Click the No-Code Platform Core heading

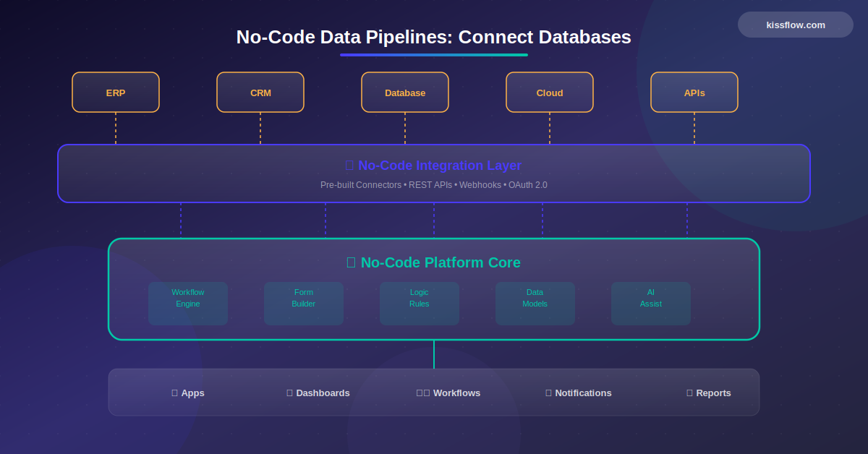(x=441, y=262)
